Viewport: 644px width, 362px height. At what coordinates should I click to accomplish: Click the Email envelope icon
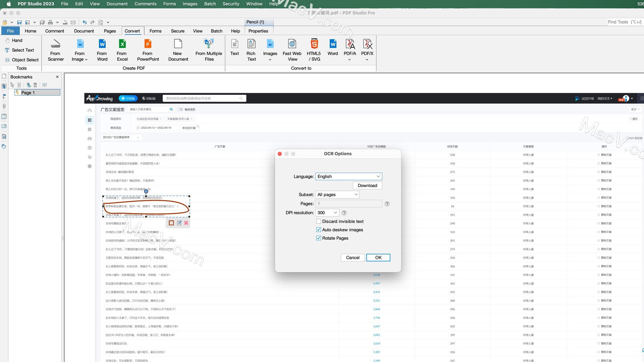click(x=73, y=22)
